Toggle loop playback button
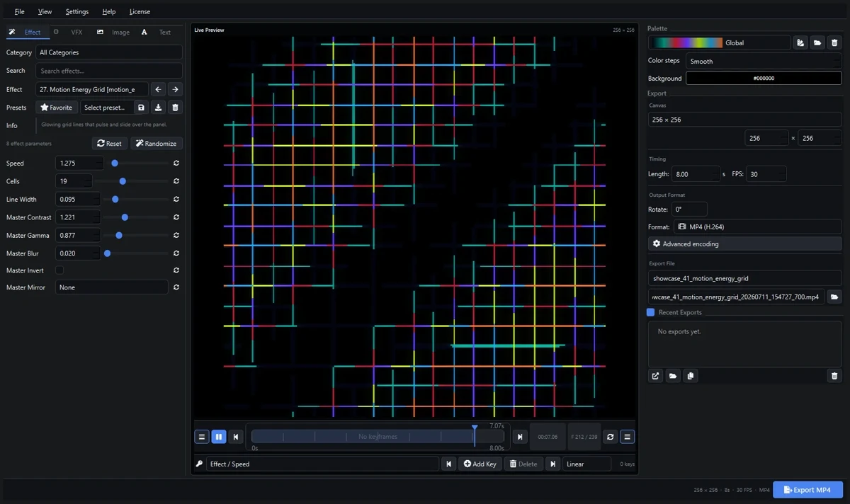850x504 pixels. [x=610, y=437]
